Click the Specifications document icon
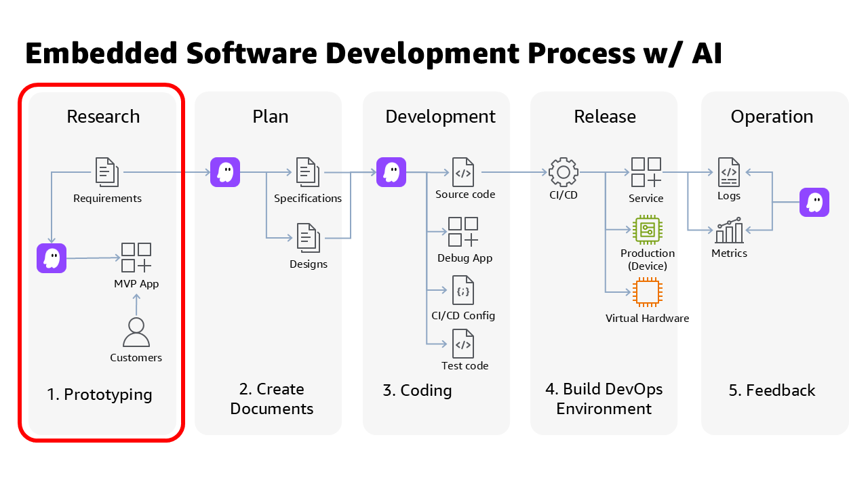 point(308,172)
